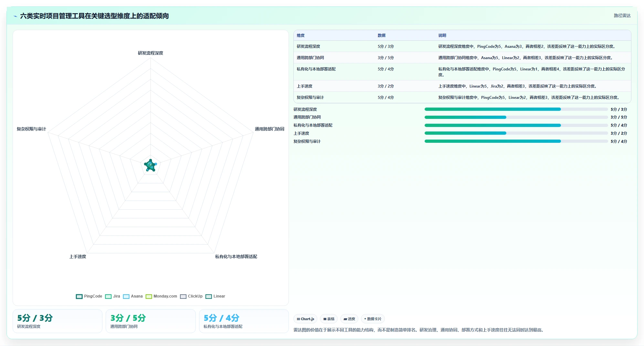
Task: Click the 私有化与本地部署适配 progress bar
Action: coord(516,125)
